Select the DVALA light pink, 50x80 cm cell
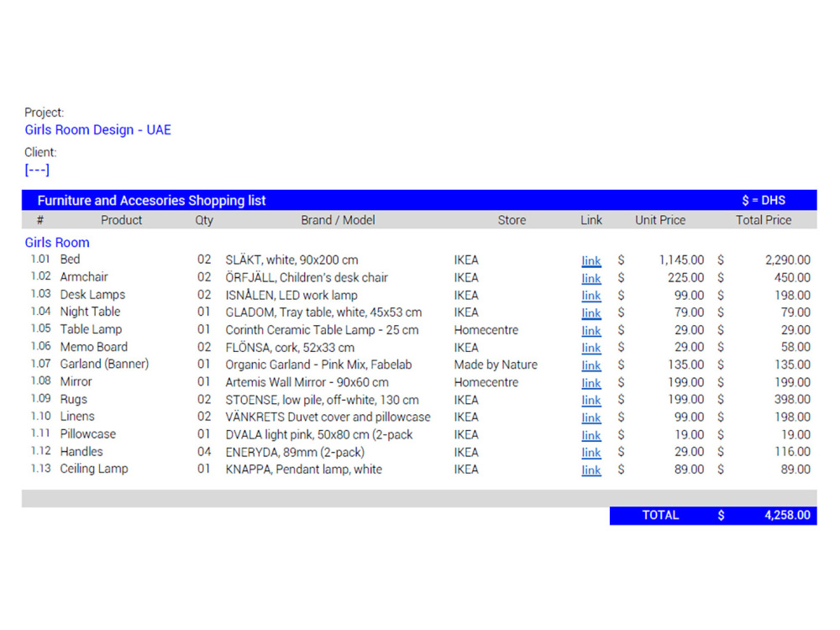The image size is (840, 630). (318, 434)
